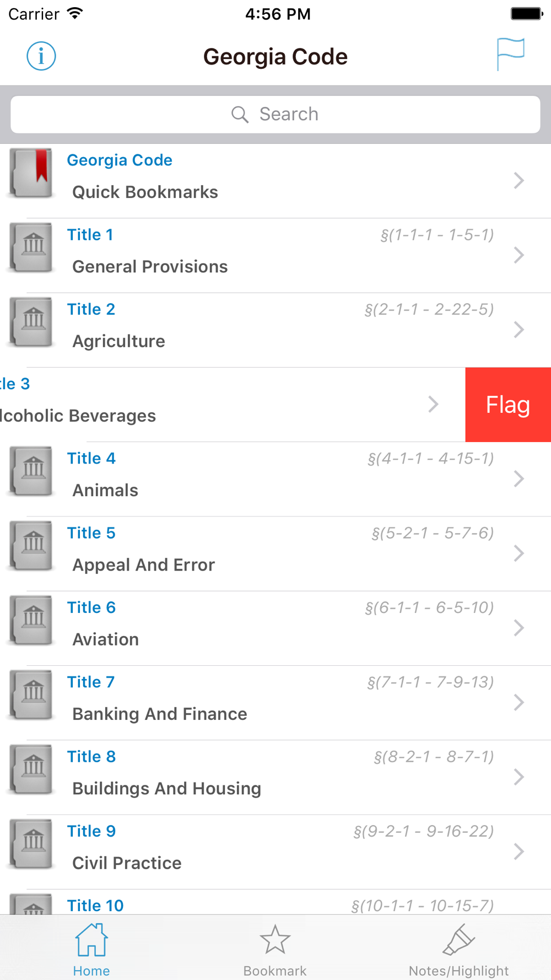
Task: Tap the flag icon in header
Action: coord(510,54)
